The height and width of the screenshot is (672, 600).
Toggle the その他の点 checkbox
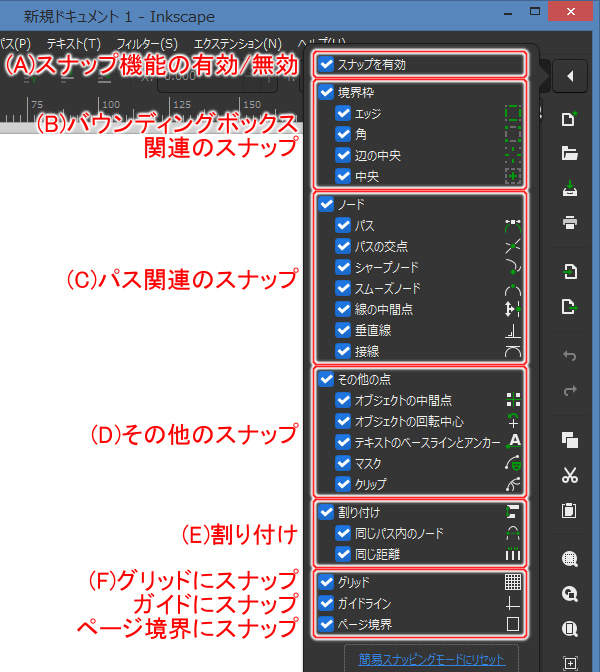click(x=326, y=379)
